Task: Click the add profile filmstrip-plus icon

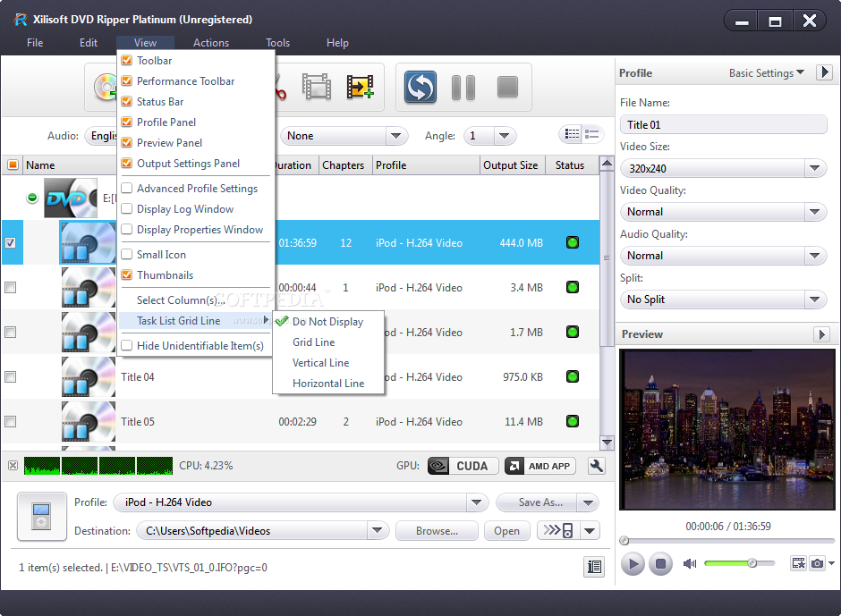Action: 360,87
